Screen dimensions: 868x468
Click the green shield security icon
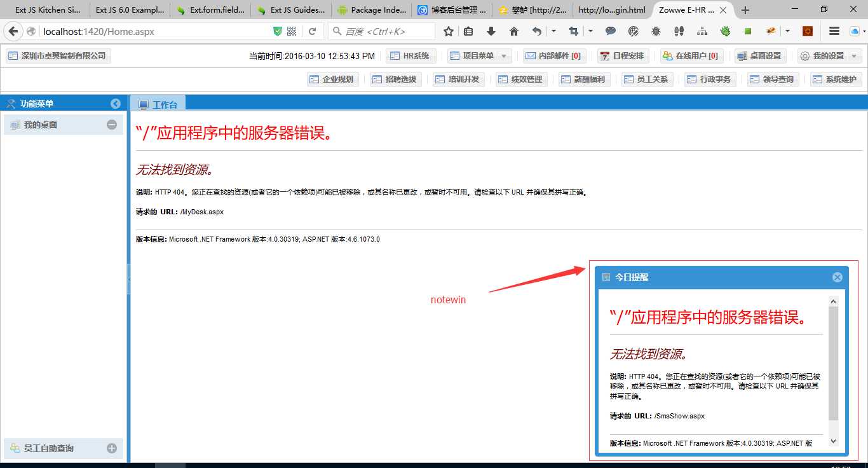[x=278, y=31]
